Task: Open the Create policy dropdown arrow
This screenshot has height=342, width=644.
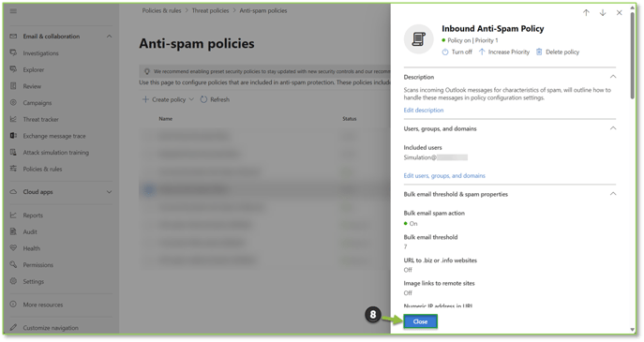Action: [191, 99]
